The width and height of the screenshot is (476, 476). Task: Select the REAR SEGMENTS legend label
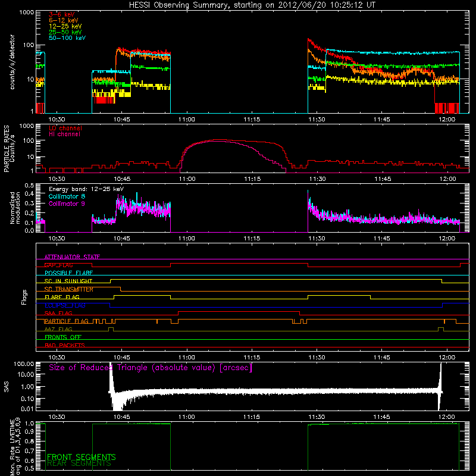(79, 464)
